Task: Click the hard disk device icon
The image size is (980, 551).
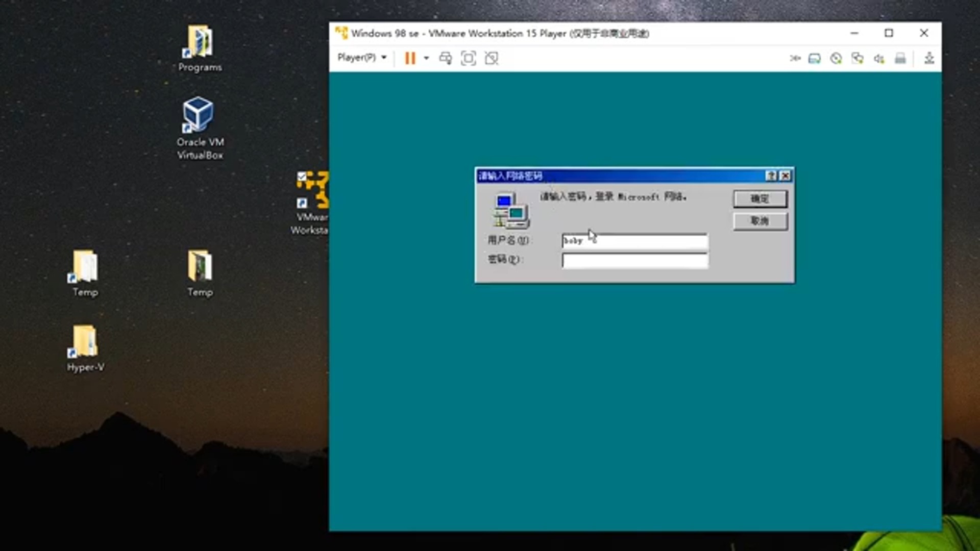Action: [814, 59]
